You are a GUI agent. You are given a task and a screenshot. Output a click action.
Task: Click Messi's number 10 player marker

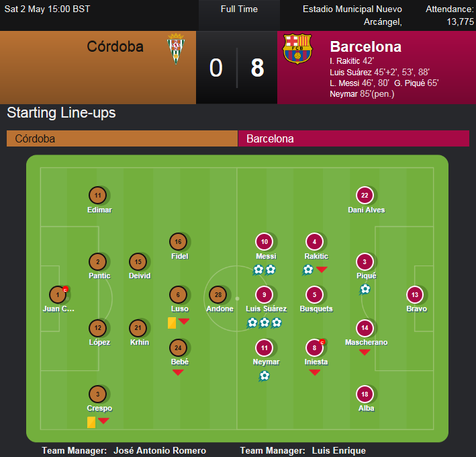[264, 242]
